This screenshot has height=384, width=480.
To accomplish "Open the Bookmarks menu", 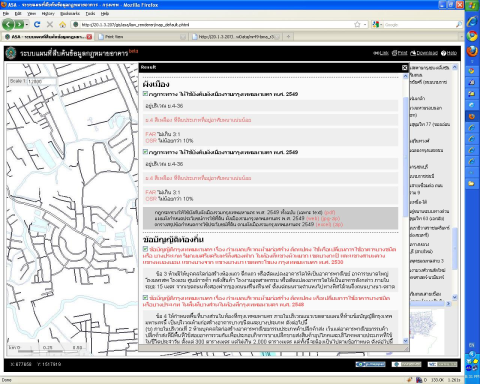I will (x=70, y=14).
